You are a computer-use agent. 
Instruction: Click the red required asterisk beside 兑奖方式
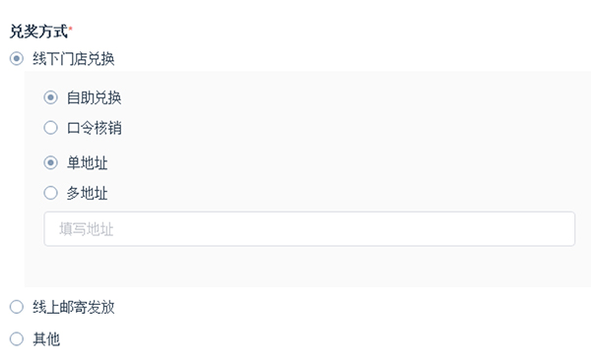(71, 28)
